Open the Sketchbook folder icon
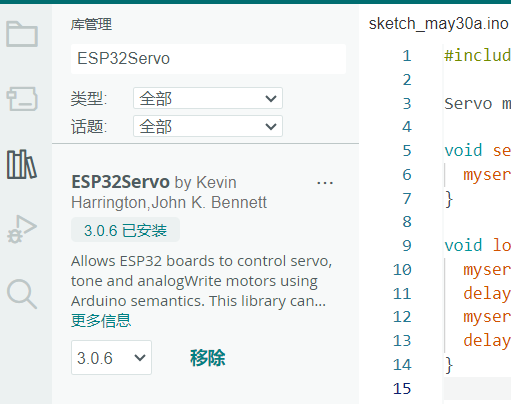This screenshot has height=404, width=511. 22,34
